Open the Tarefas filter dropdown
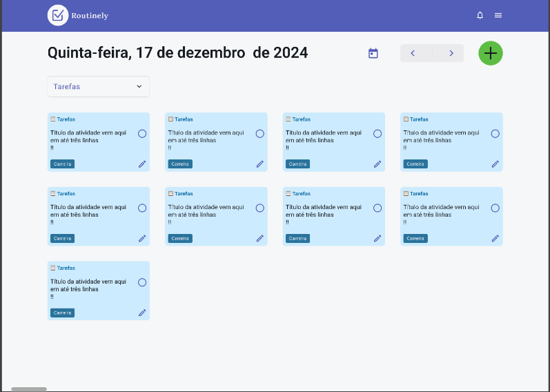The width and height of the screenshot is (550, 392). pos(98,86)
